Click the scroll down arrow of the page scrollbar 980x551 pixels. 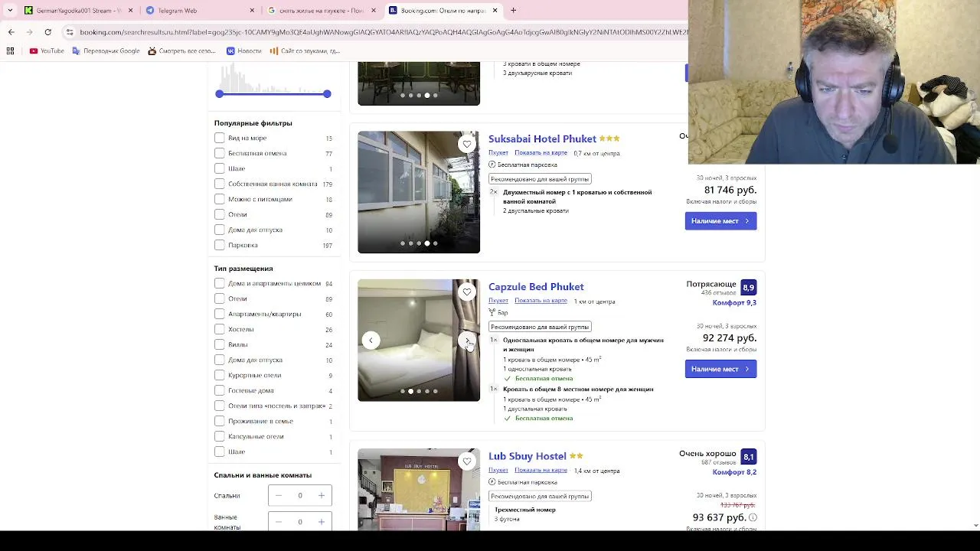tap(975, 526)
